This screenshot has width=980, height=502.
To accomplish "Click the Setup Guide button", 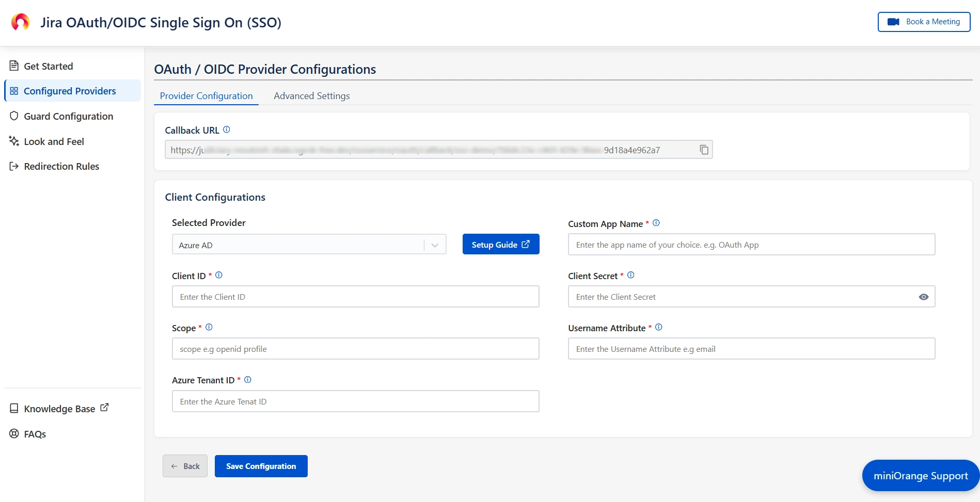I will point(501,244).
